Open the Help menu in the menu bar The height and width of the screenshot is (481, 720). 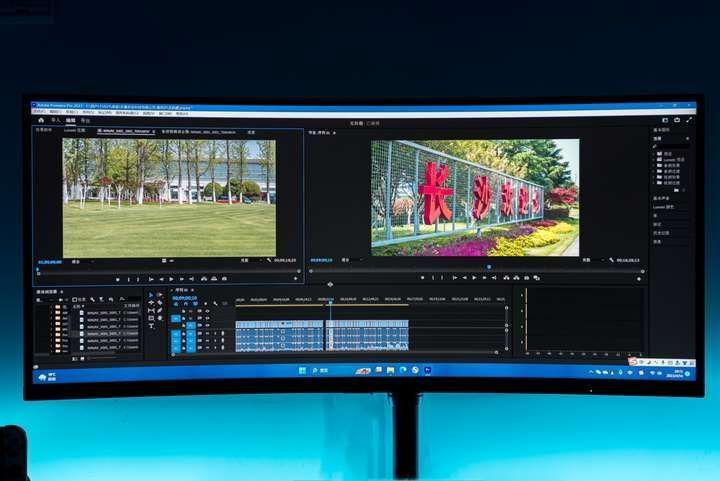coord(182,113)
